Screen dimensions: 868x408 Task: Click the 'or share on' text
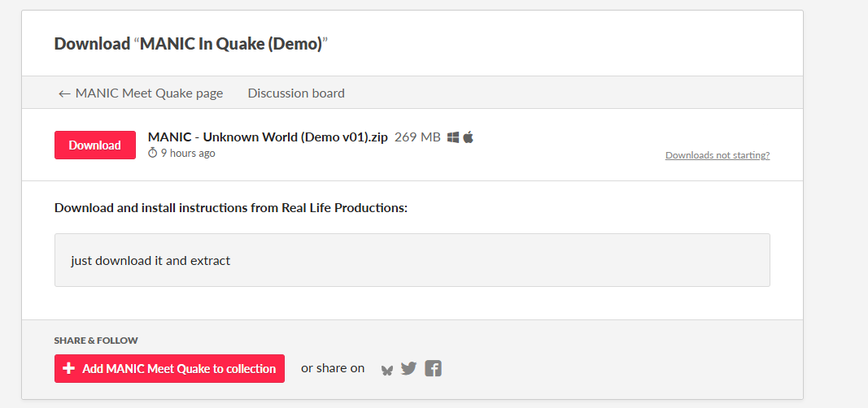(x=333, y=368)
